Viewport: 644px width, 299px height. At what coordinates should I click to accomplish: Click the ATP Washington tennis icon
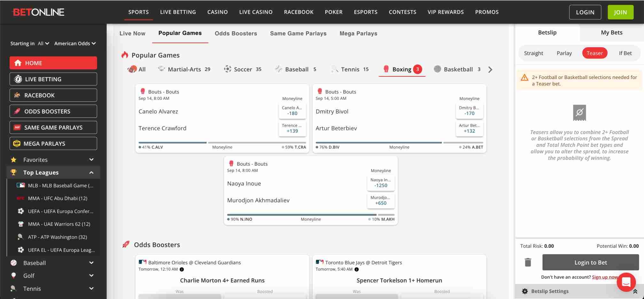[20, 237]
